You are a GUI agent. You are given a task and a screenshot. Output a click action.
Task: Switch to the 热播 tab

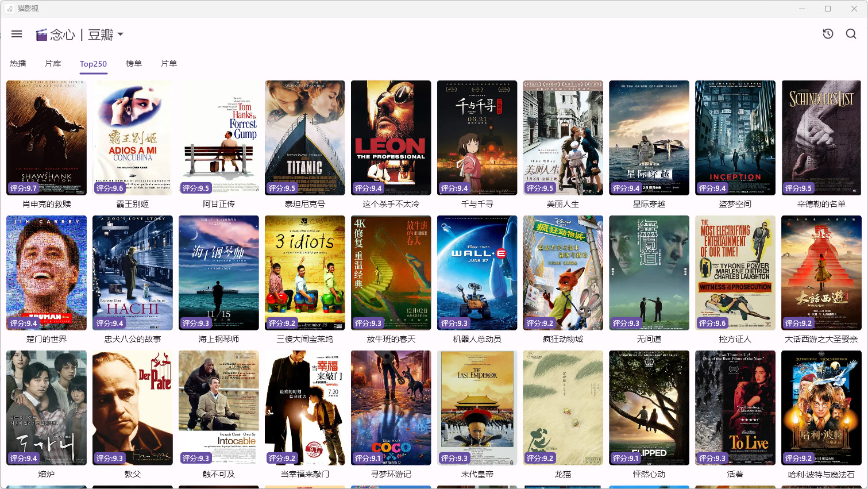(x=18, y=63)
